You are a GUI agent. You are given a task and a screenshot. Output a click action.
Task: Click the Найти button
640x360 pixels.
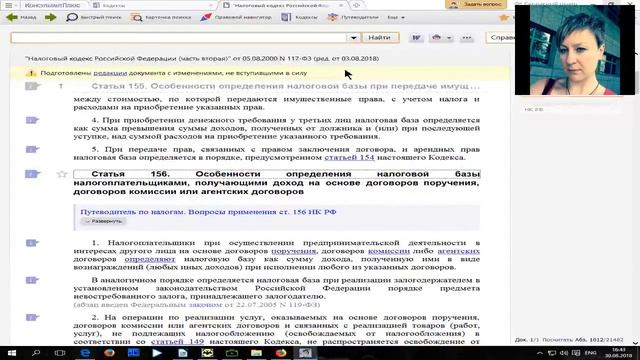380,38
